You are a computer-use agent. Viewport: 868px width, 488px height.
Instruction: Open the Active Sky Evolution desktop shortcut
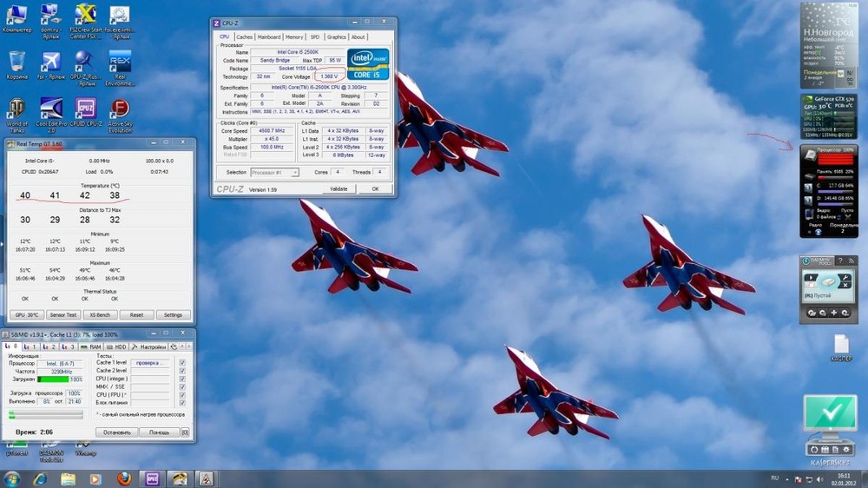coord(120,109)
